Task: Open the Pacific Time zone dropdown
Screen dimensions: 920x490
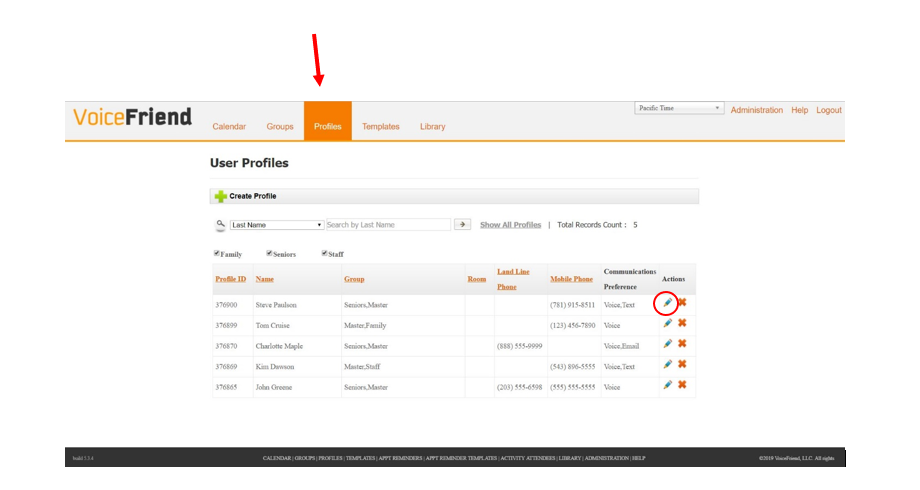Action: 679,108
